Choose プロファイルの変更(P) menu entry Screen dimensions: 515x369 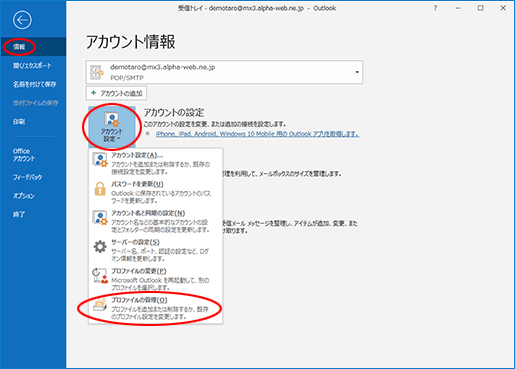[156, 279]
